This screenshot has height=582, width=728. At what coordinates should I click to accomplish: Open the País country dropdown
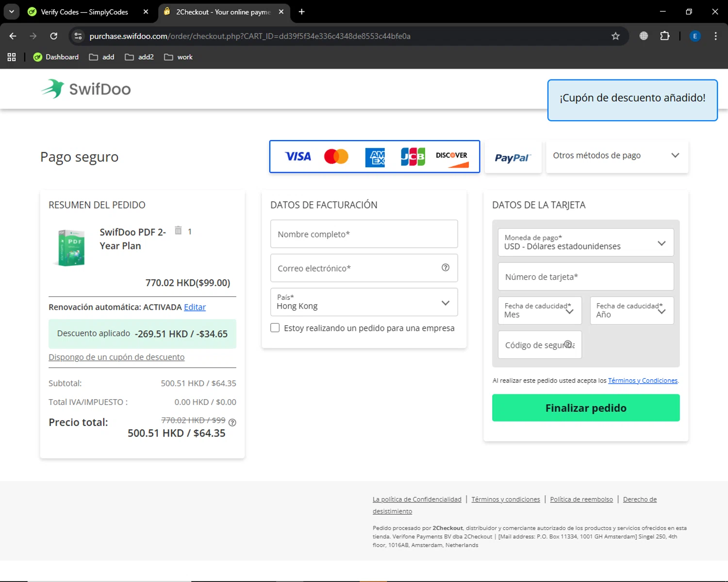pyautogui.click(x=364, y=302)
